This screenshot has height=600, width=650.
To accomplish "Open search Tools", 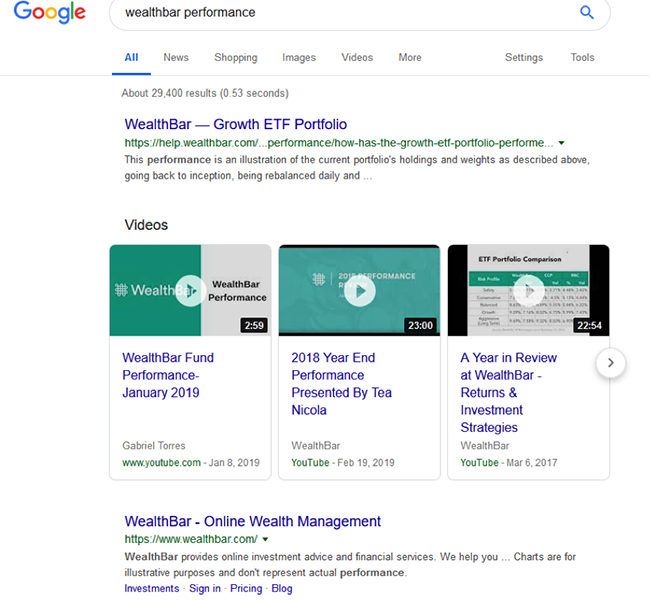I will [x=582, y=58].
